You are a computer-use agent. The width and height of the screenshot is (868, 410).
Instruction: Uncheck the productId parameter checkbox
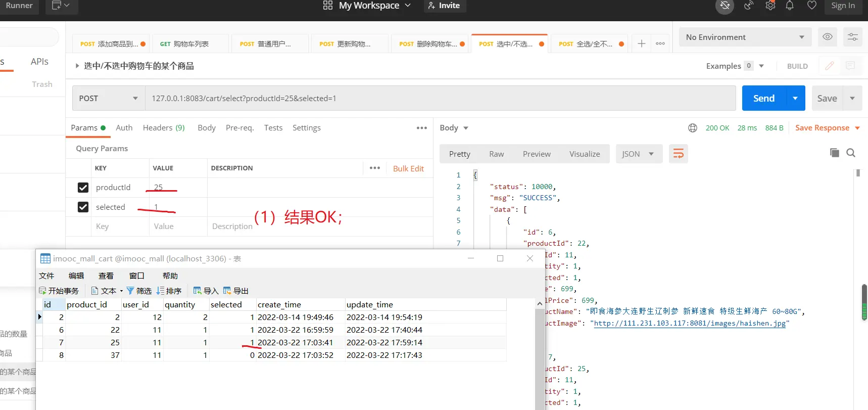coord(83,188)
